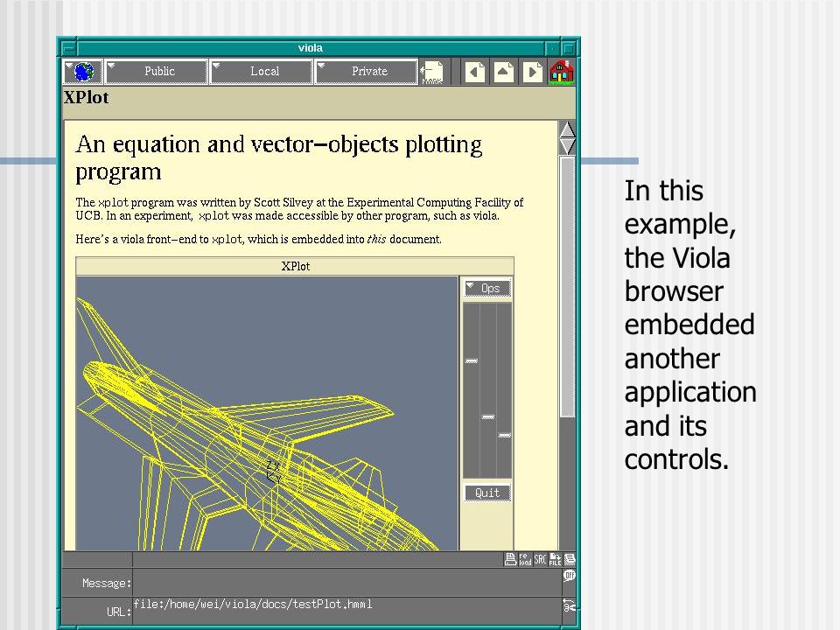Click the scissors clear URL icon

coord(569,605)
